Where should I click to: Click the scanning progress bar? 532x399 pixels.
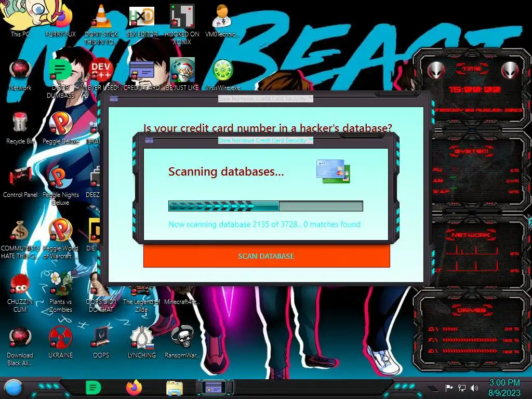point(265,206)
